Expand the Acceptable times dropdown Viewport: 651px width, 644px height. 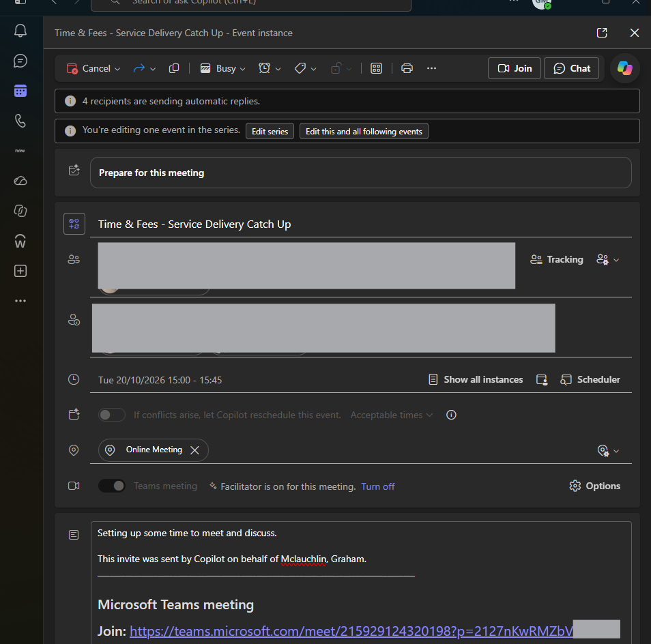coord(392,415)
